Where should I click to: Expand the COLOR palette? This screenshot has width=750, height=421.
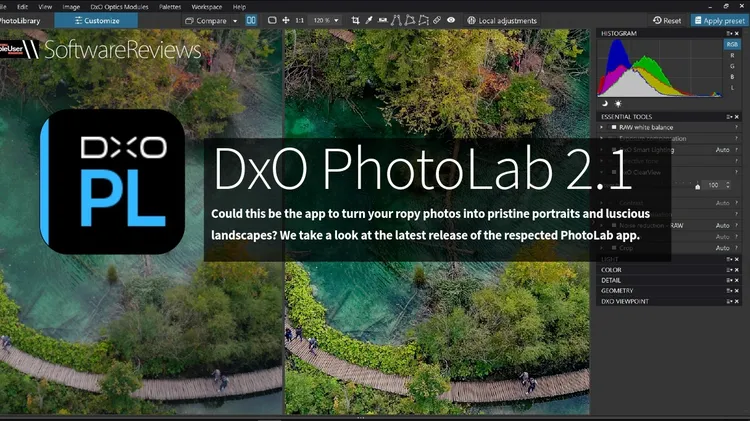[x=611, y=270]
